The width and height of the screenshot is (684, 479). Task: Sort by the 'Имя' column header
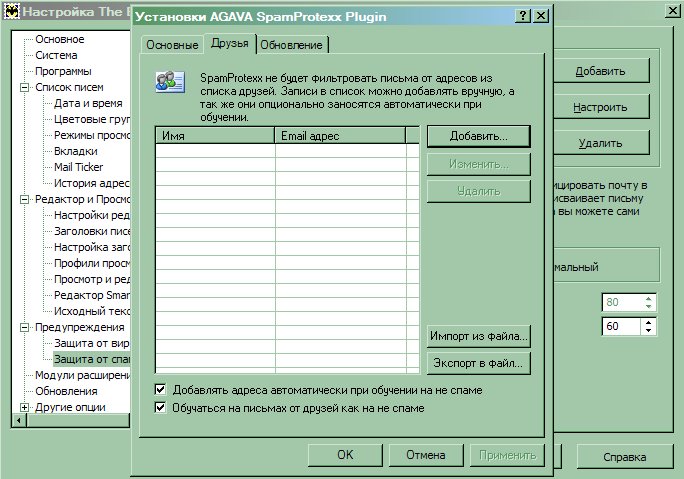[215, 136]
